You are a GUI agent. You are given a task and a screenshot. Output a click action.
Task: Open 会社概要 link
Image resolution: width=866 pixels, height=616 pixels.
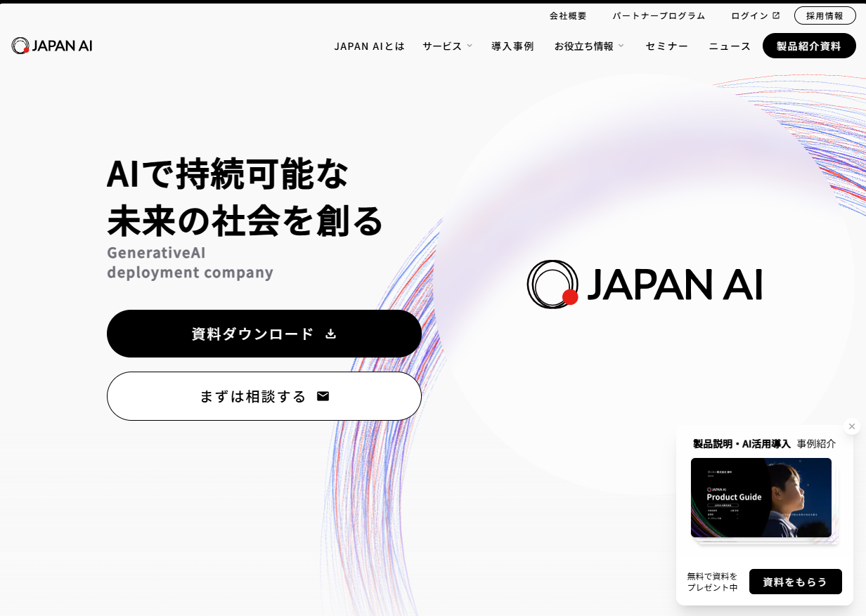[568, 15]
